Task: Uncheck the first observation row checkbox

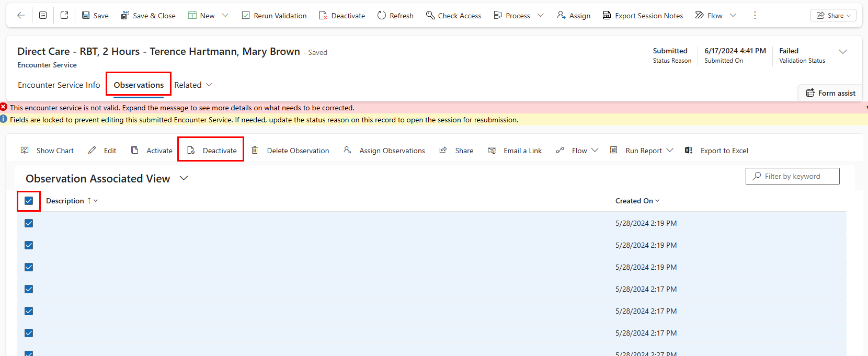Action: point(29,223)
